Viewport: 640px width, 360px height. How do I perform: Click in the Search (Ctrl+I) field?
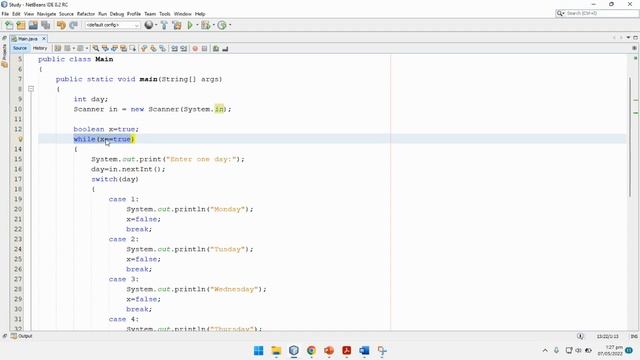[597, 13]
